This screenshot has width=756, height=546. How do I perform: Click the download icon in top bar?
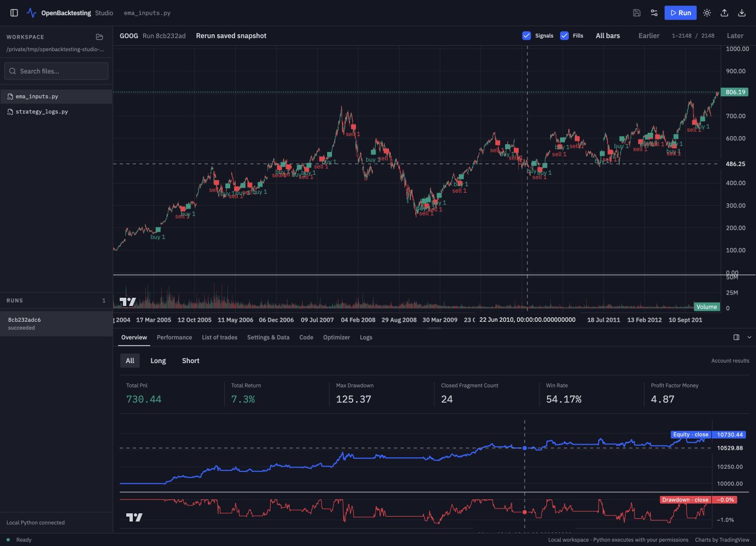(742, 13)
